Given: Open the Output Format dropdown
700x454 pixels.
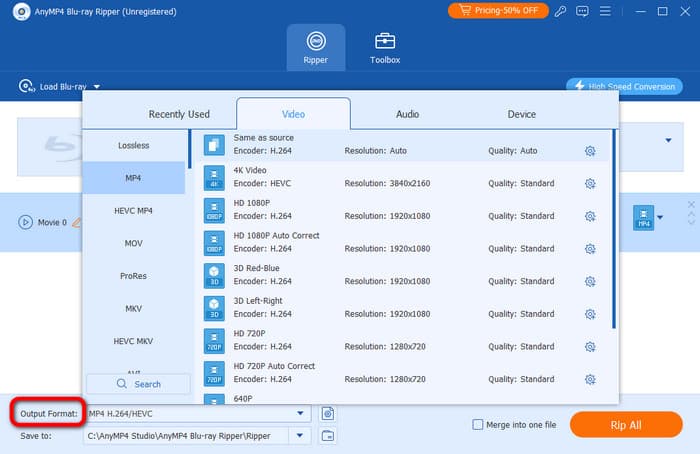Looking at the screenshot, I should pyautogui.click(x=300, y=413).
